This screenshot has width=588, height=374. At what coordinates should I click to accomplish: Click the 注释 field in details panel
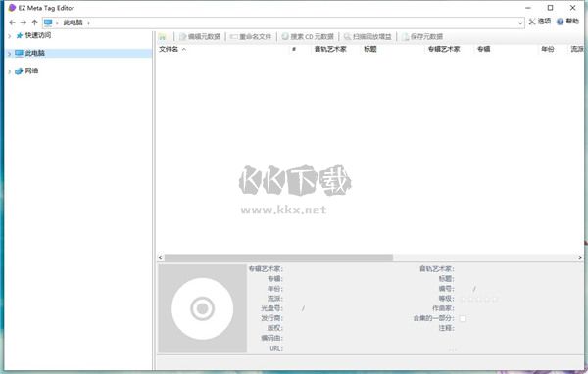pos(519,328)
